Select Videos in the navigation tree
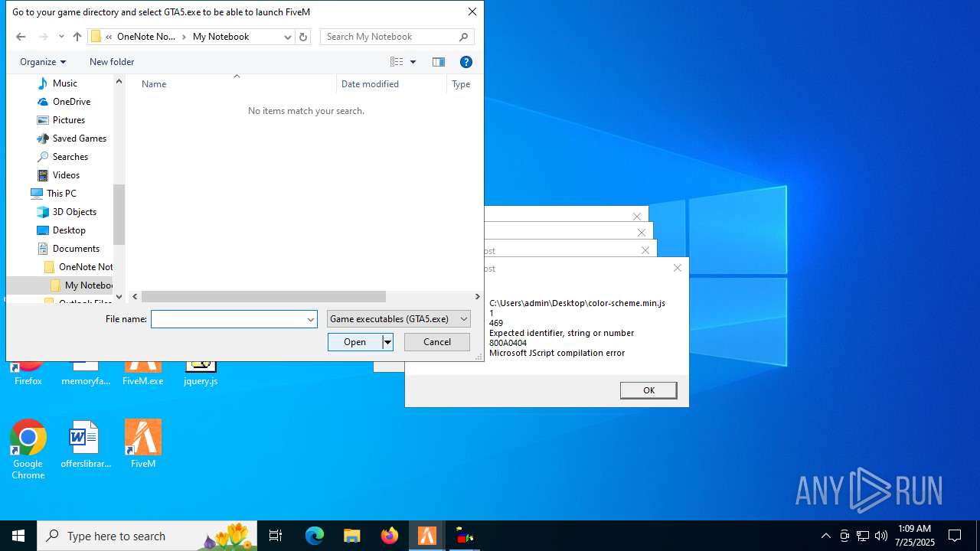 [66, 175]
